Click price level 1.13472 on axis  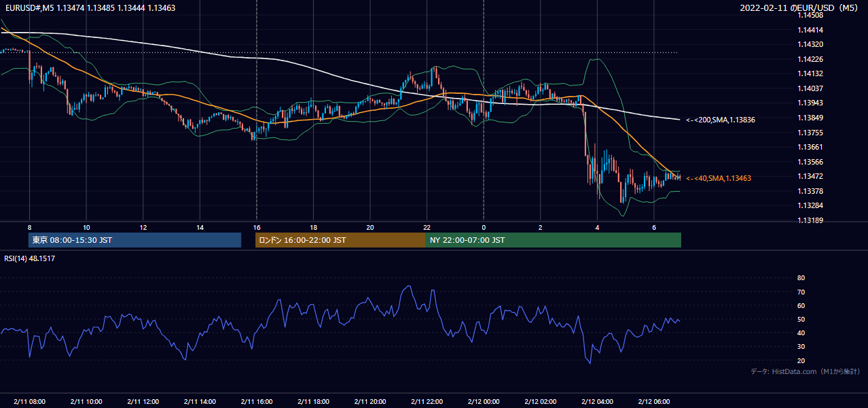click(810, 176)
